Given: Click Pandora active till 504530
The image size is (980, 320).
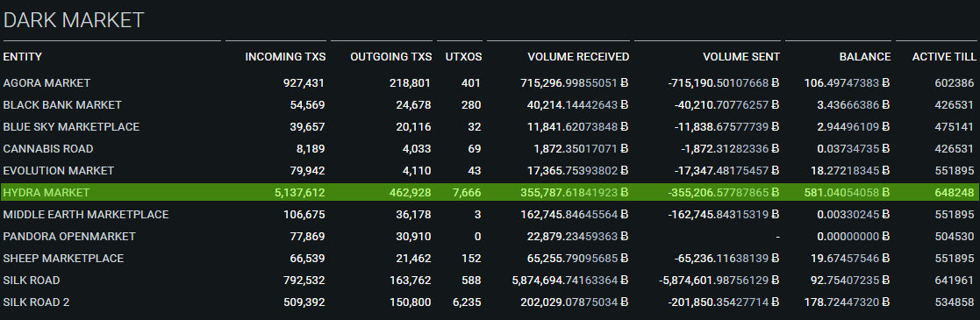Looking at the screenshot, I should pos(955,236).
